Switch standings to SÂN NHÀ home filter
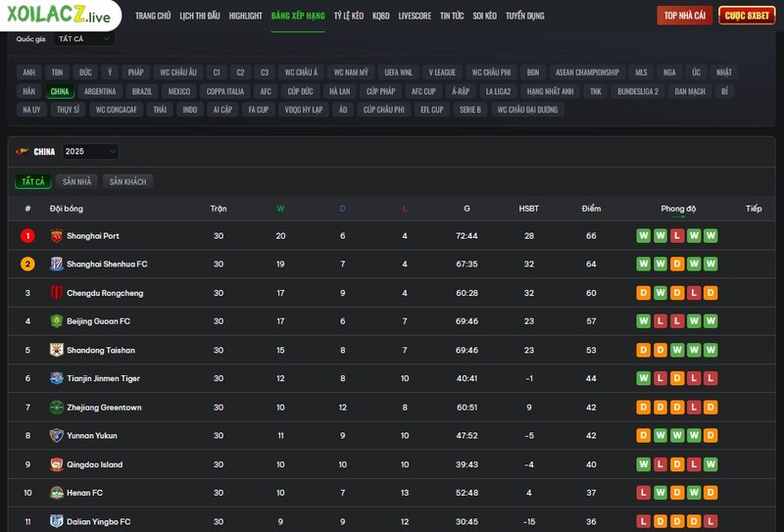 (x=76, y=182)
